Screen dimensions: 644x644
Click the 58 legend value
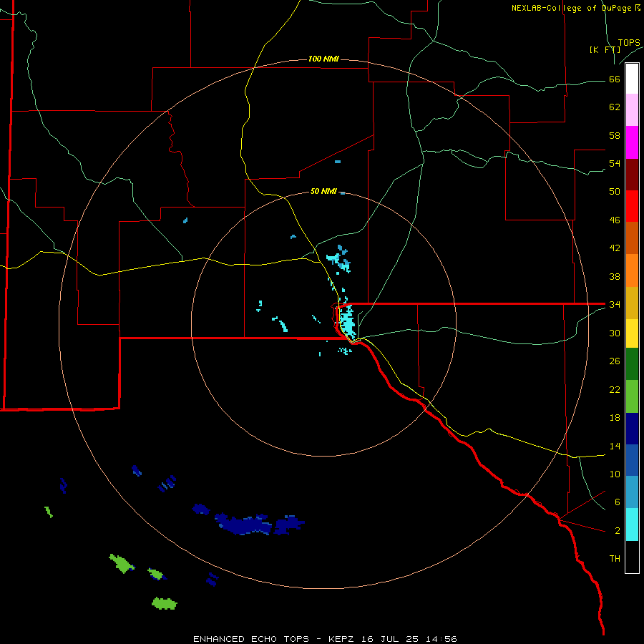tap(615, 135)
